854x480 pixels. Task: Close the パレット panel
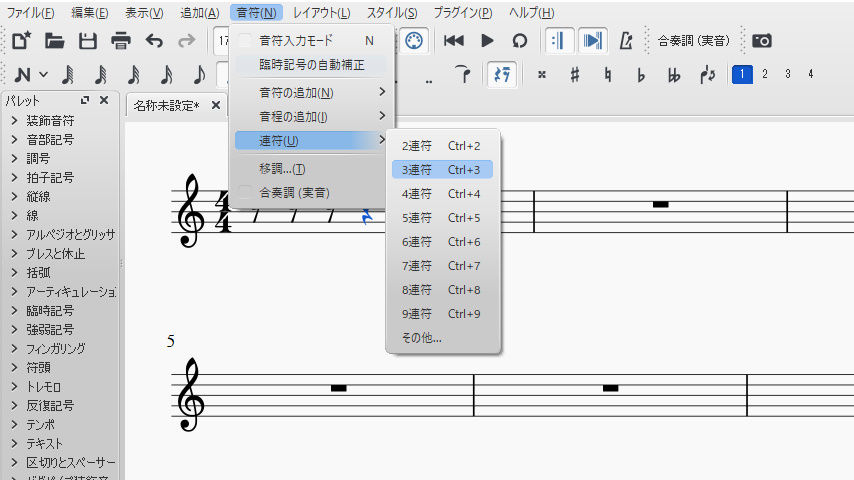tap(104, 100)
